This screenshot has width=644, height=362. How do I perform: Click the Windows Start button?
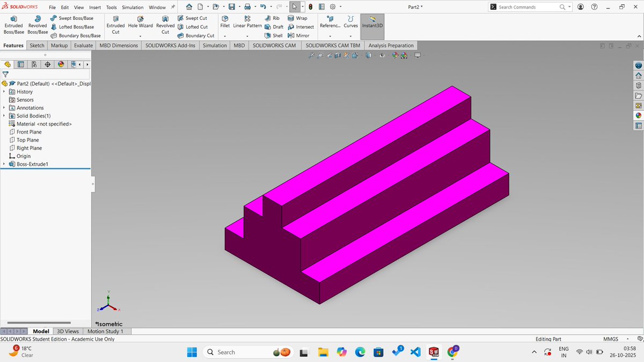click(x=192, y=352)
